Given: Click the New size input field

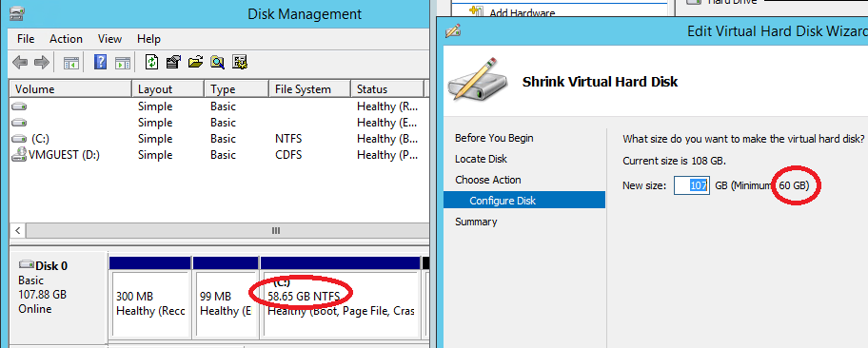Looking at the screenshot, I should pyautogui.click(x=691, y=186).
